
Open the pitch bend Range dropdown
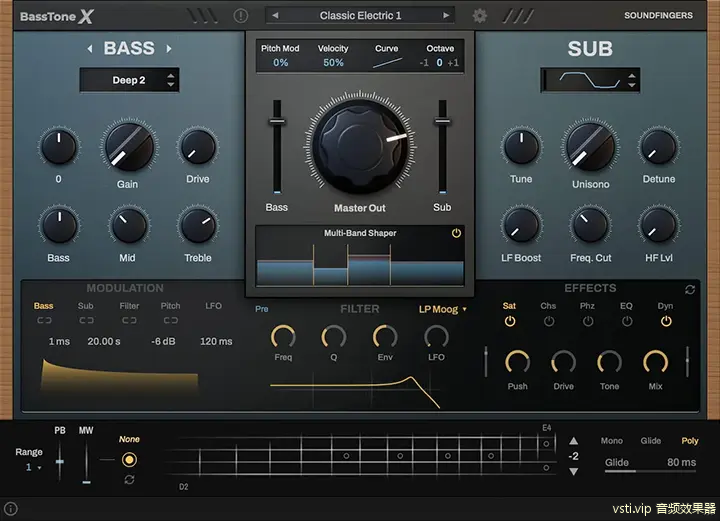pos(34,467)
